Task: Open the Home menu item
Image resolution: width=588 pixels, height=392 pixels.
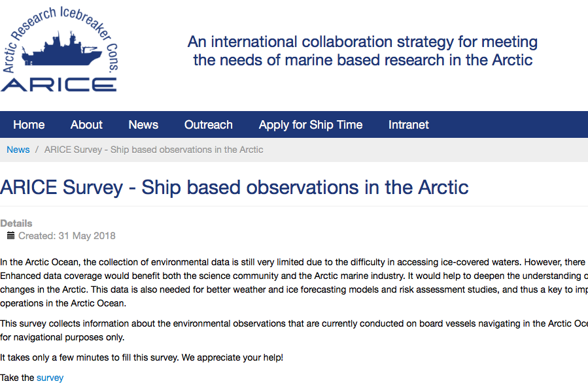Action: 29,124
